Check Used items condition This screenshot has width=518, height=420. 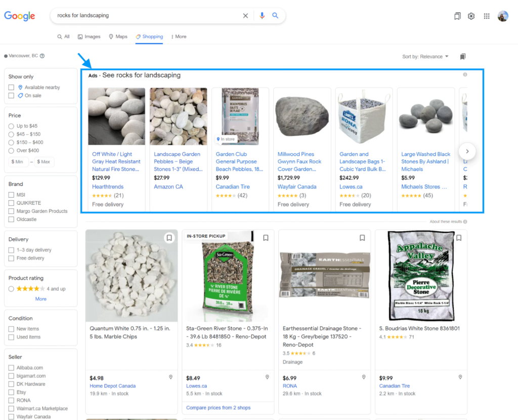click(11, 337)
